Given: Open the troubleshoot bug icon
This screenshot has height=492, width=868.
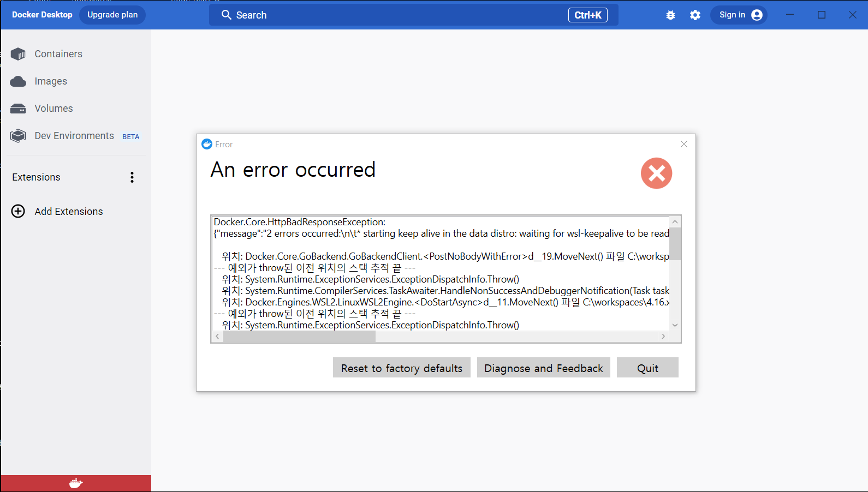Looking at the screenshot, I should pos(671,15).
